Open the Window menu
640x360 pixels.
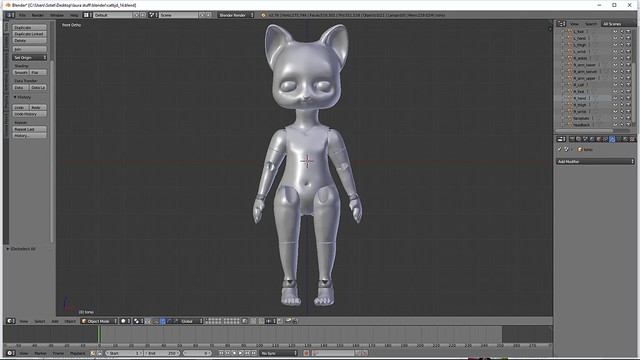[x=57, y=15]
